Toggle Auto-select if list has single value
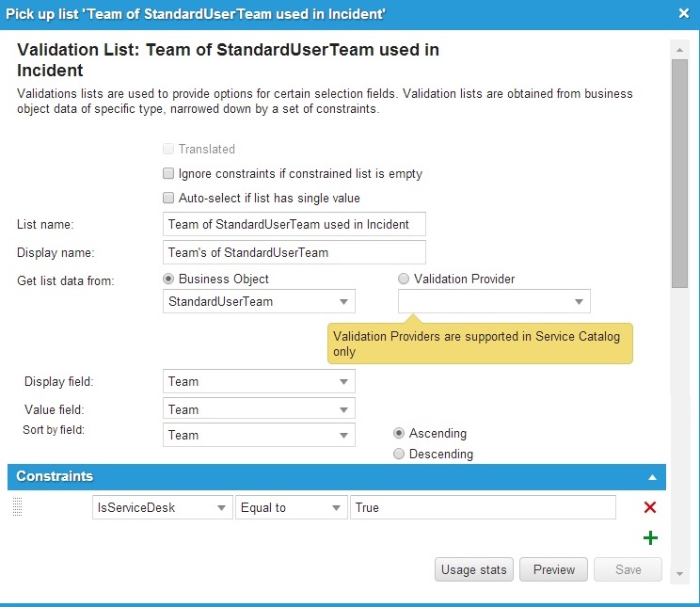This screenshot has height=607, width=700. point(168,199)
